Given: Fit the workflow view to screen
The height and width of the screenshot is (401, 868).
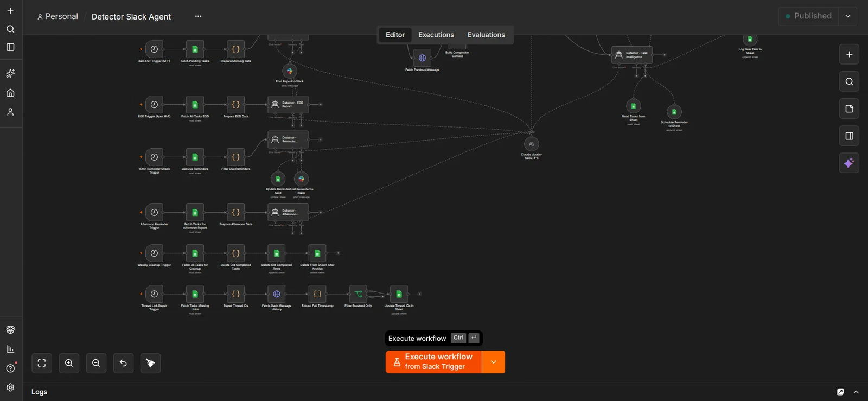Looking at the screenshot, I should coord(42,363).
